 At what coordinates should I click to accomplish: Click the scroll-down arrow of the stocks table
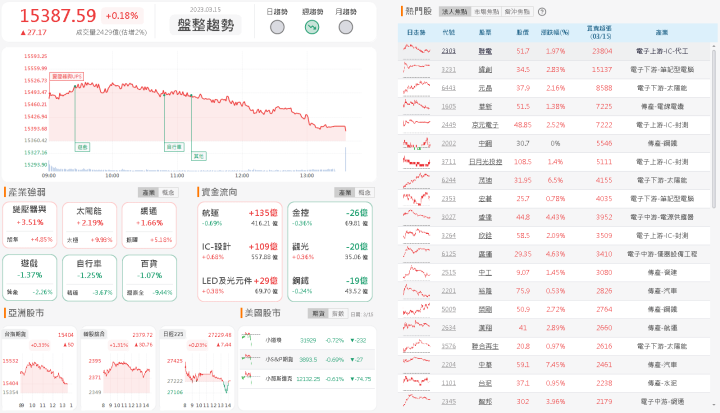pos(714,404)
